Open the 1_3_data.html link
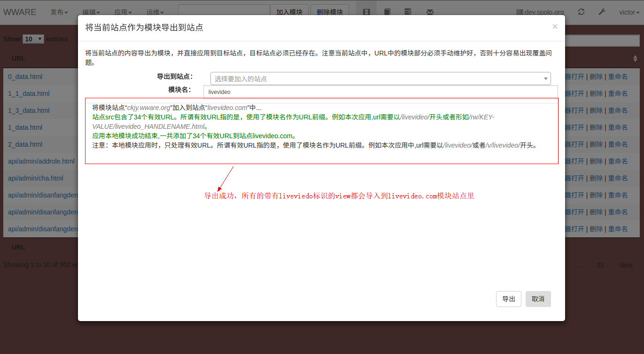Screen dimensions: 644x354 (x=29, y=110)
